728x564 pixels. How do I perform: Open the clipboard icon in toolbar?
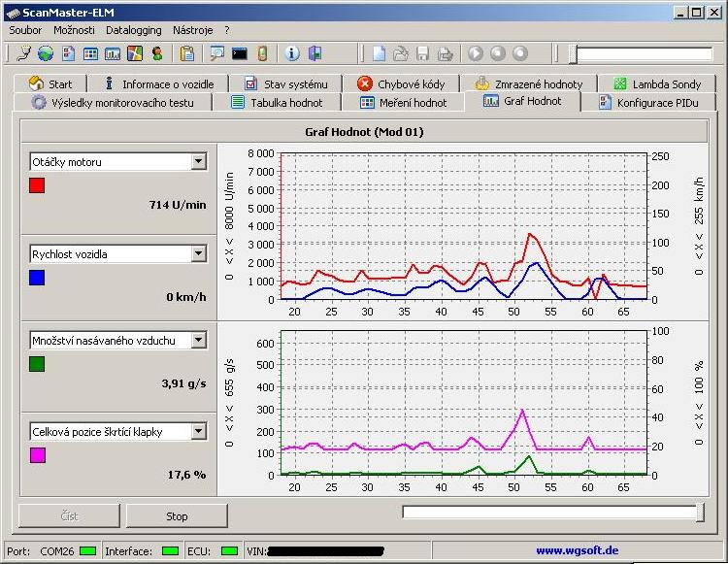click(187, 53)
